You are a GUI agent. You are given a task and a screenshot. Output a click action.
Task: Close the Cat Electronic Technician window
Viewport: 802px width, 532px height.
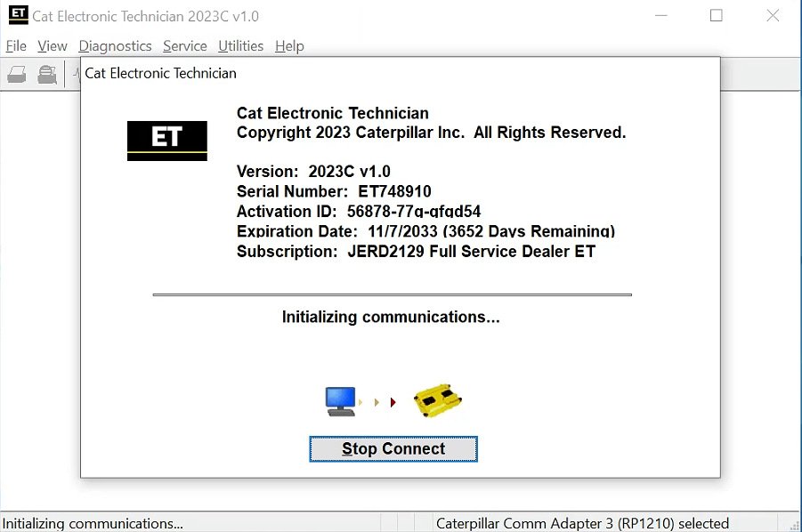pos(773,15)
